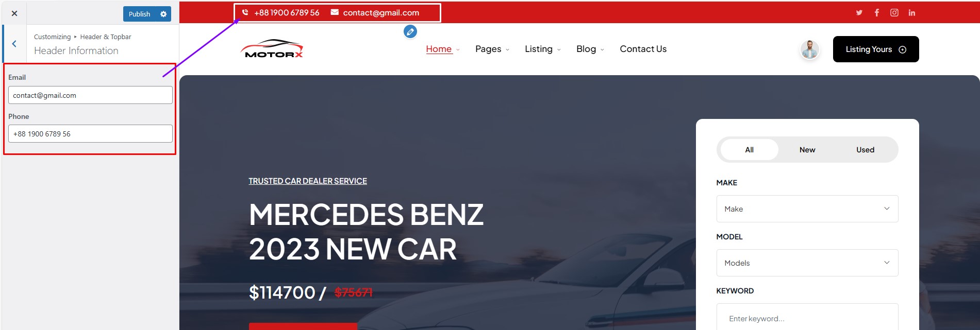Open the Instagram icon in topbar
Image resolution: width=980 pixels, height=330 pixels.
click(894, 13)
